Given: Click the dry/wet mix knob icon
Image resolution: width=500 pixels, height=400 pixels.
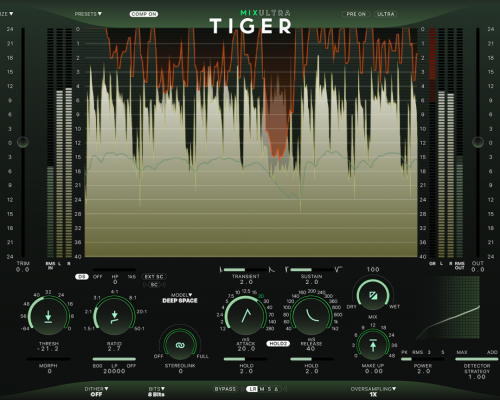Looking at the screenshot, I should [x=373, y=296].
